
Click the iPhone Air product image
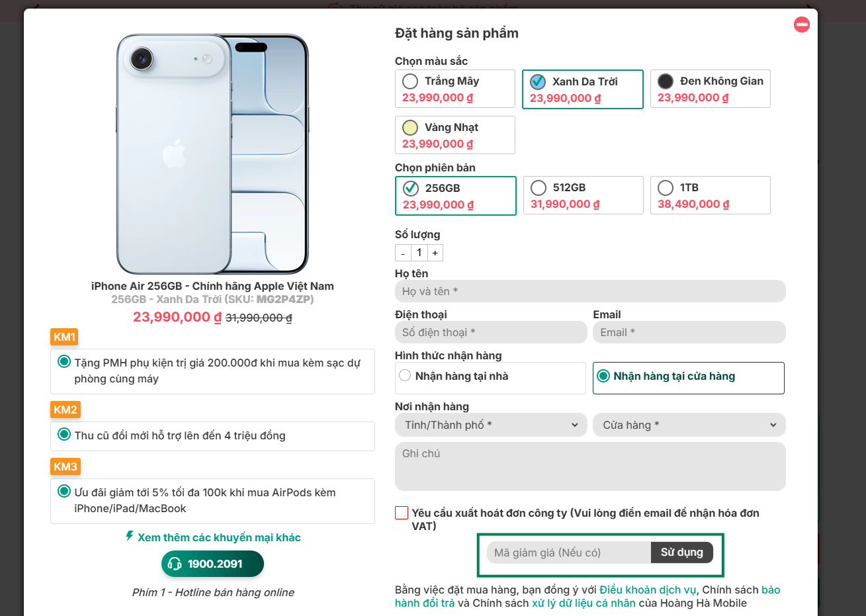click(x=212, y=154)
